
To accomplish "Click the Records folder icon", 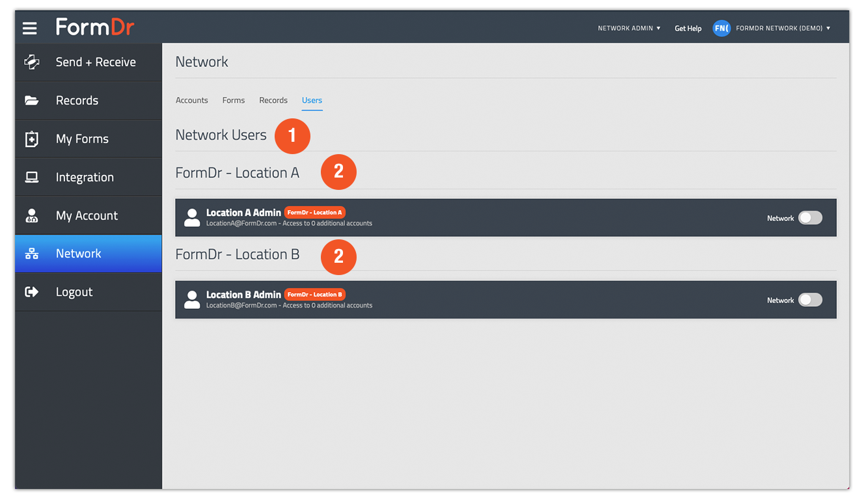I will (x=32, y=100).
